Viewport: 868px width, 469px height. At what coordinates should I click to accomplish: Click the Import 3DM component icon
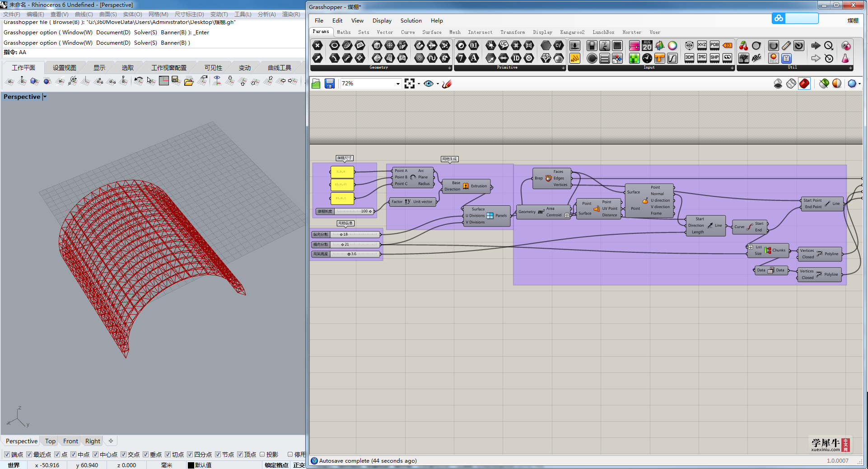click(x=689, y=58)
